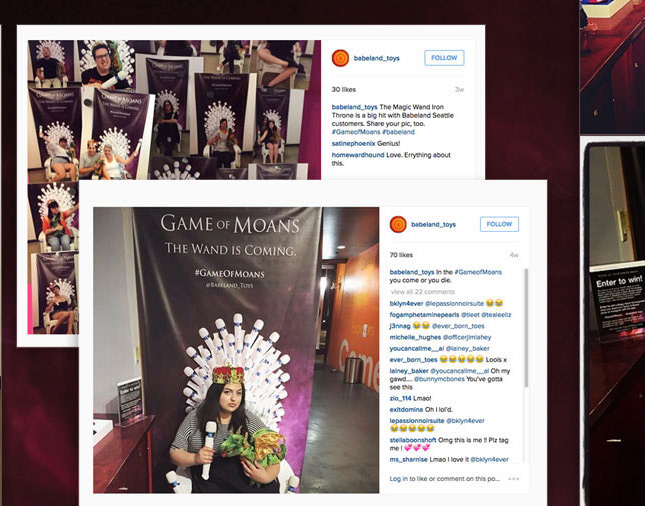Open the Game of Moans throne photo
Screen dimensions: 645x506
pos(236,350)
